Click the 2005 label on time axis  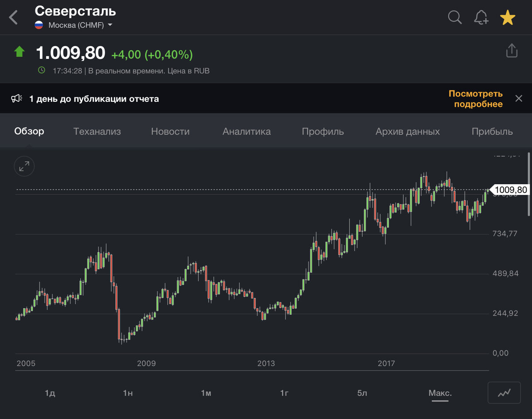(x=26, y=364)
